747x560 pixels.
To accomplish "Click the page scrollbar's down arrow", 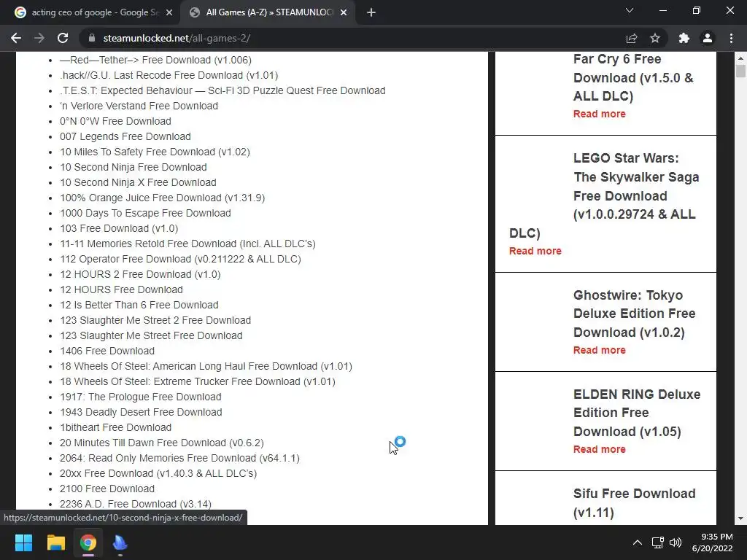I will tap(740, 519).
